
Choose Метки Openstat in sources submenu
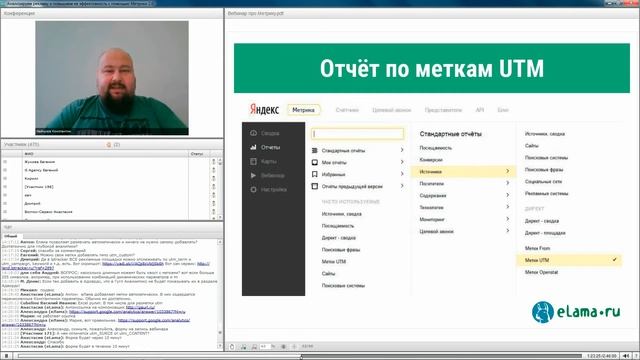click(x=541, y=272)
